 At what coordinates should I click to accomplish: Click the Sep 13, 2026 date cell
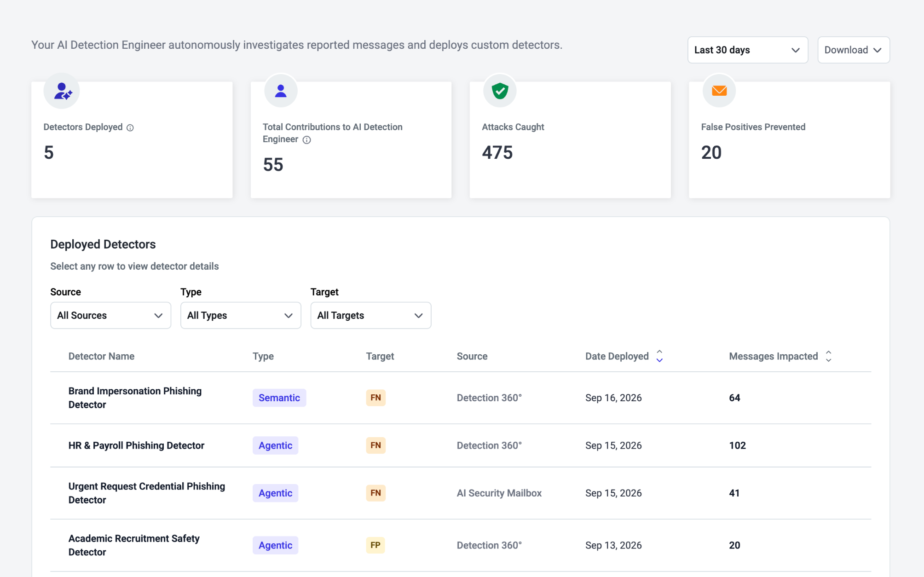point(613,545)
